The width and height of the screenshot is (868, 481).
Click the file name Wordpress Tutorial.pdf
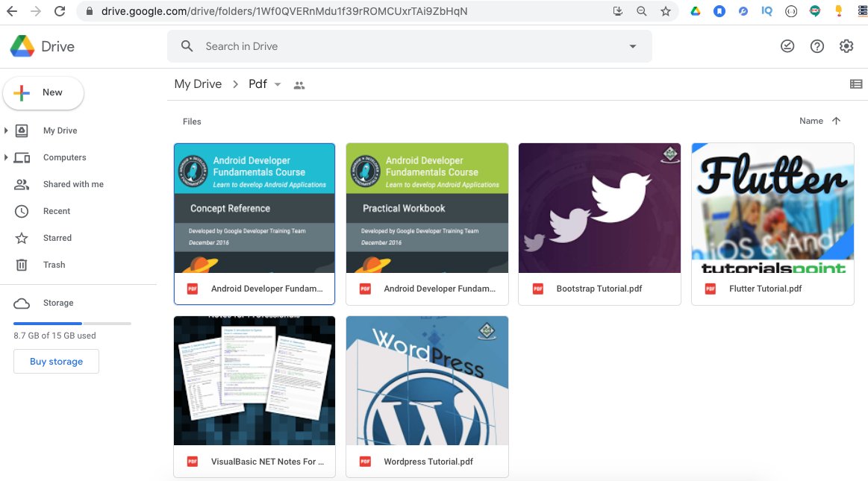428,462
